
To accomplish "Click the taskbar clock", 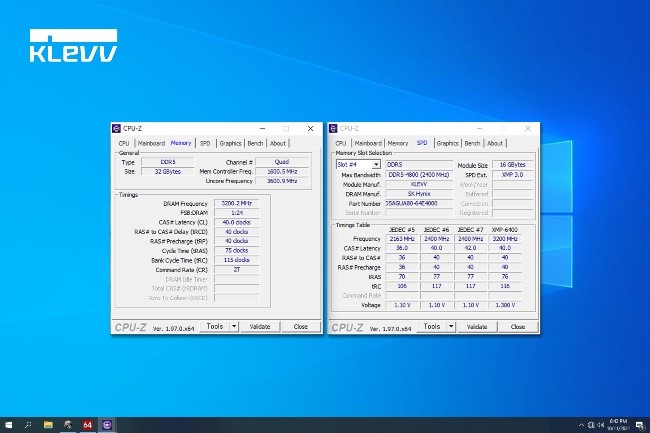I will (x=618, y=425).
